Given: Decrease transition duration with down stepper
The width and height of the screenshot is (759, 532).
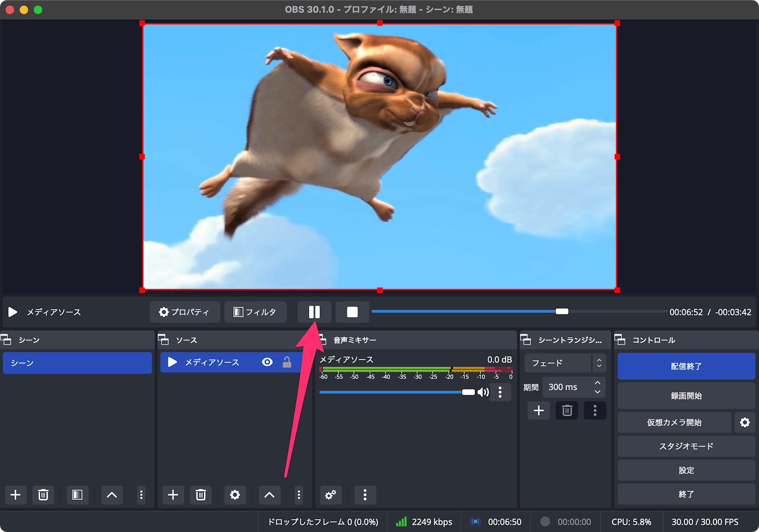Looking at the screenshot, I should click(x=598, y=392).
